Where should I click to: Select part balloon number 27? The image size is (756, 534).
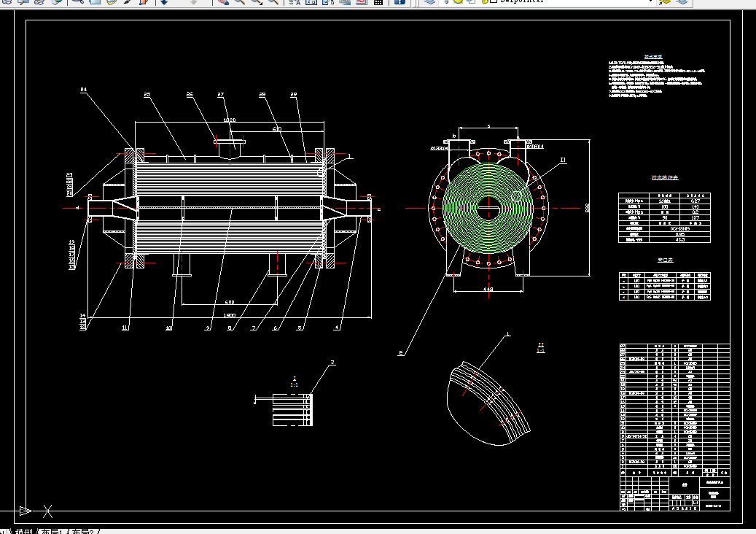(220, 95)
